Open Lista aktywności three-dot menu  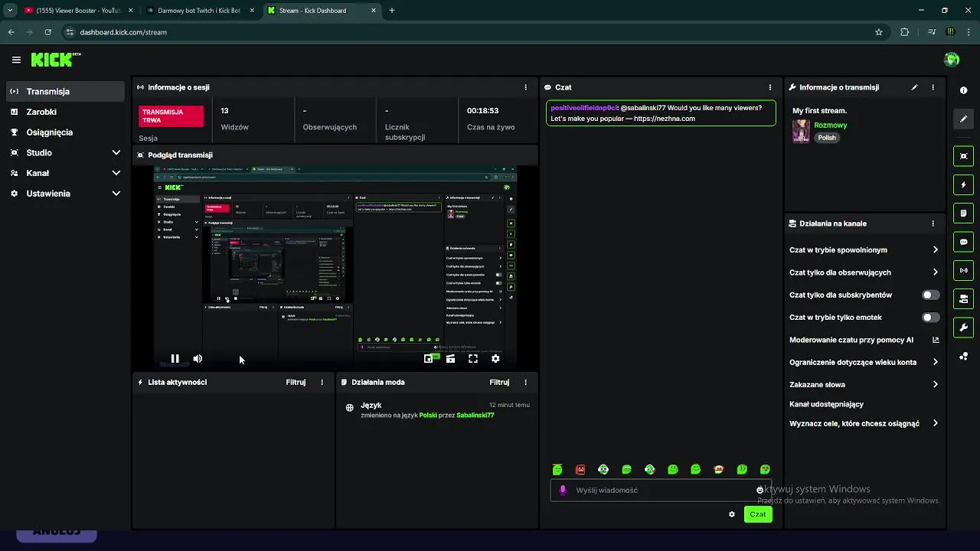[322, 382]
